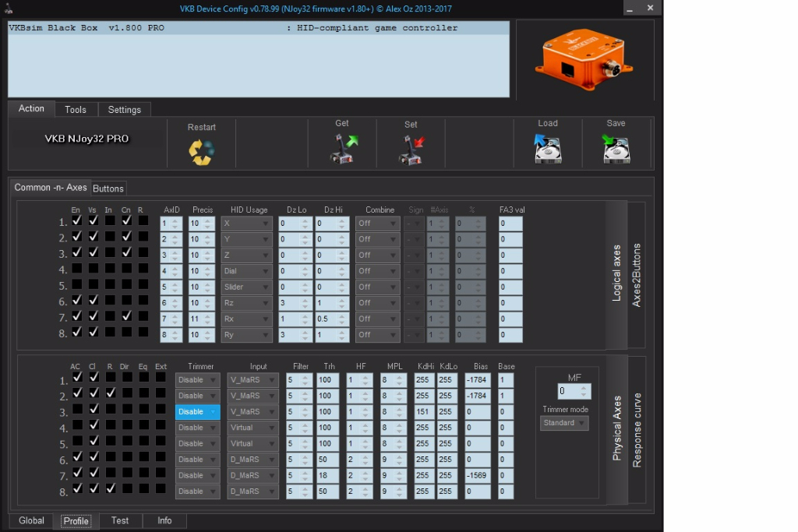Open the Info bottom tab
The width and height of the screenshot is (798, 532).
[x=164, y=520]
